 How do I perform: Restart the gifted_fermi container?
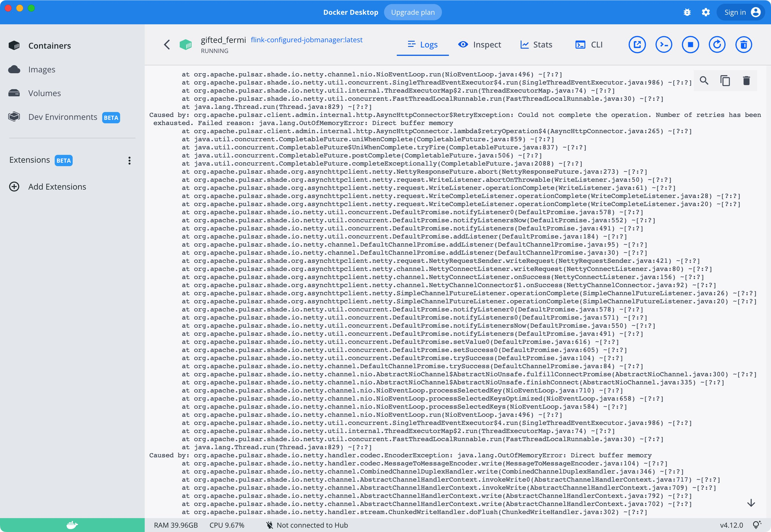(717, 45)
